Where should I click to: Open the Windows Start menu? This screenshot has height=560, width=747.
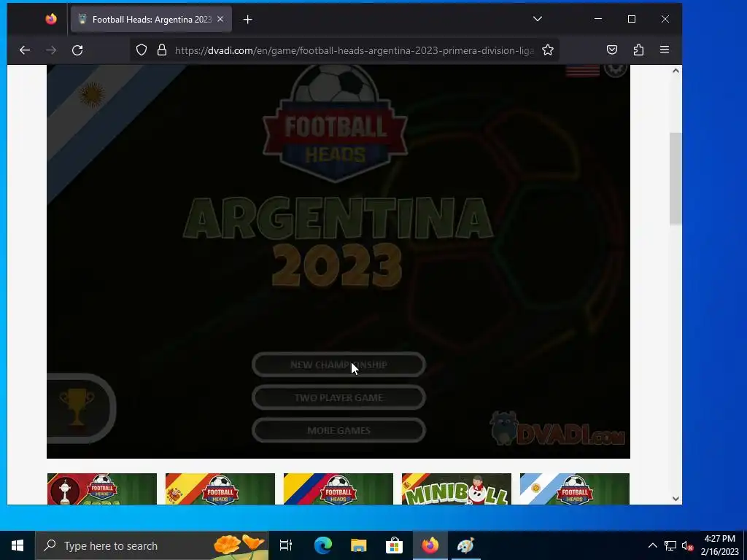(x=18, y=545)
